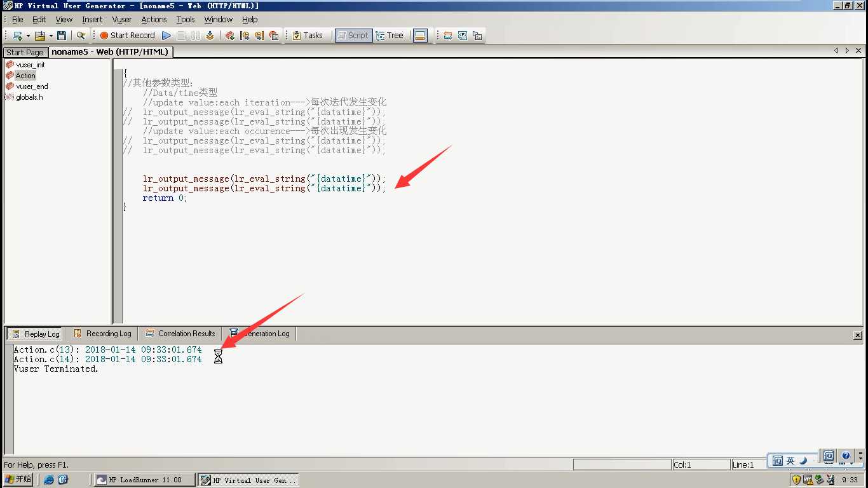This screenshot has height=488, width=868.
Task: Open the View menu
Action: point(64,20)
